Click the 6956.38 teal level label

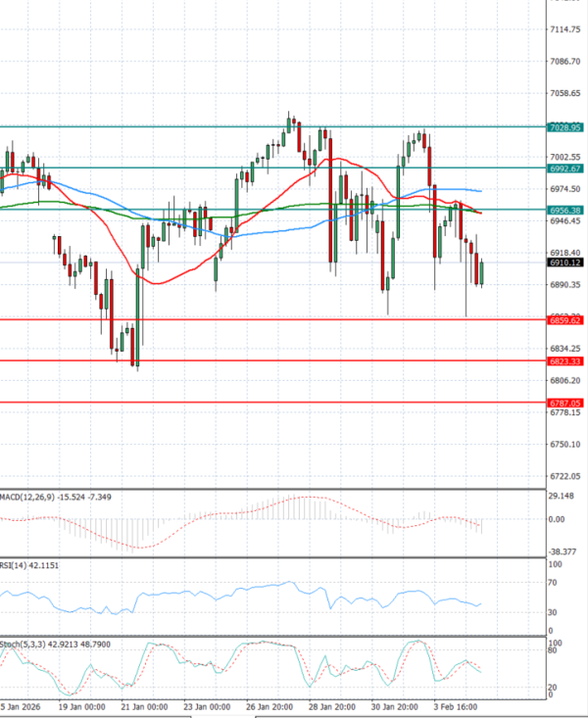click(566, 210)
